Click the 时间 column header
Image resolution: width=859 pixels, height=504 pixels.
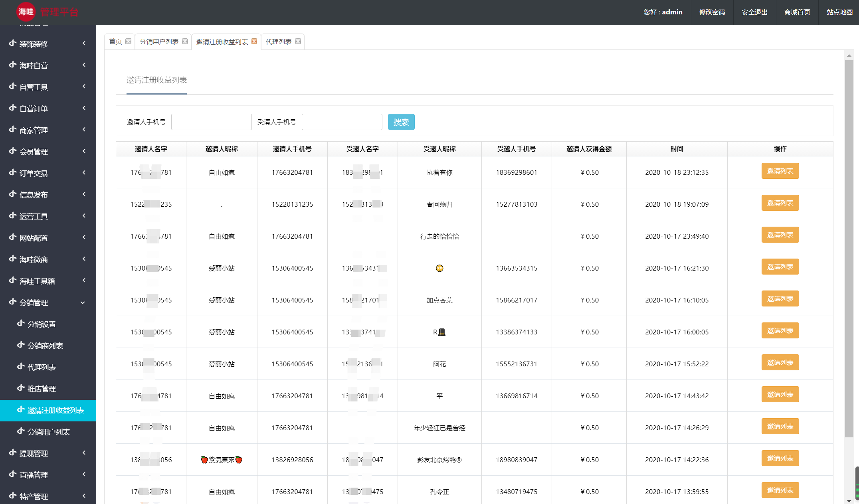click(x=677, y=149)
